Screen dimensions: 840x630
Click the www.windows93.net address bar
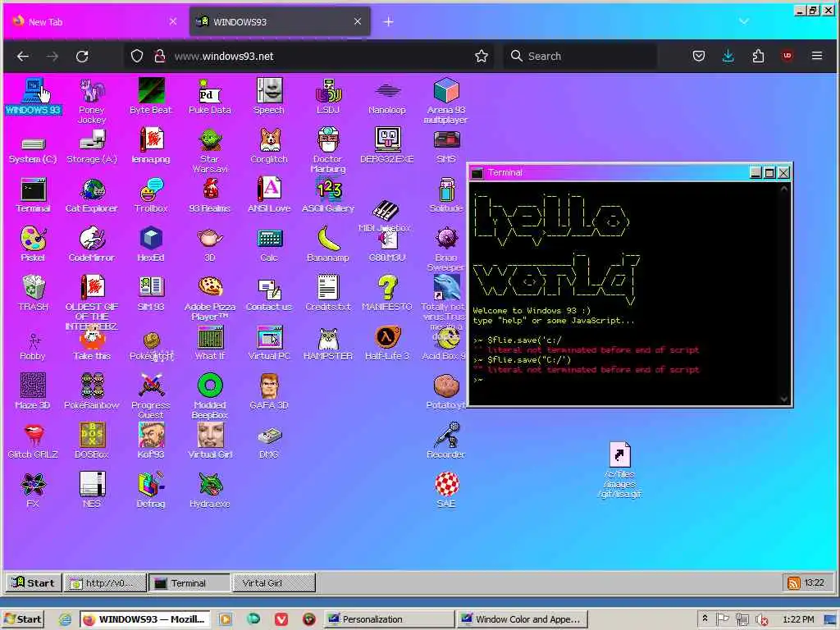pyautogui.click(x=311, y=57)
